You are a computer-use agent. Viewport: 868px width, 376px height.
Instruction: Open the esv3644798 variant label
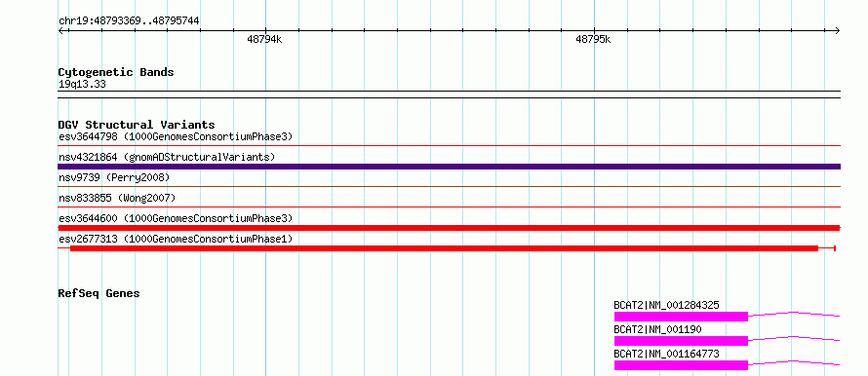176,136
